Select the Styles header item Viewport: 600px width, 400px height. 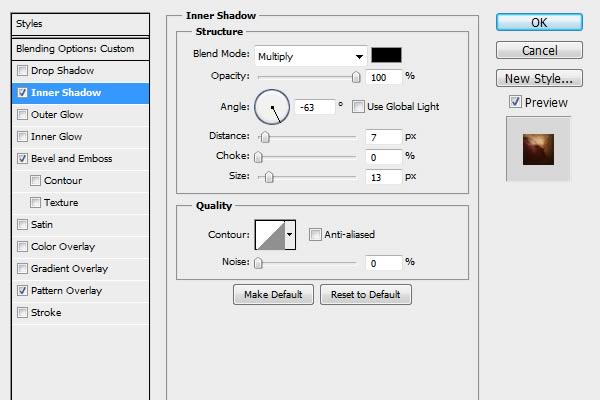tap(80, 24)
